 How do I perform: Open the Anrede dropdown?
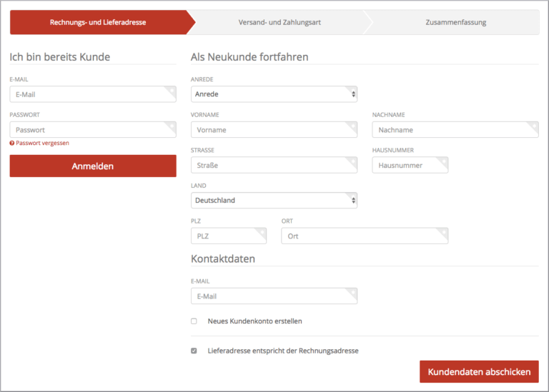[274, 94]
